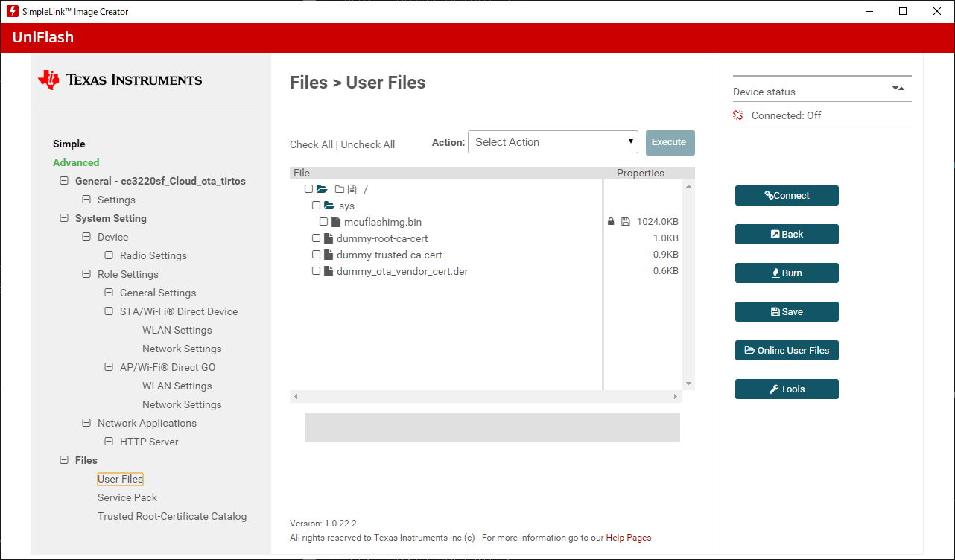Screen dimensions: 955x560
Task: Select the dummy-trusted-ca-cert checkbox
Action: 317,255
